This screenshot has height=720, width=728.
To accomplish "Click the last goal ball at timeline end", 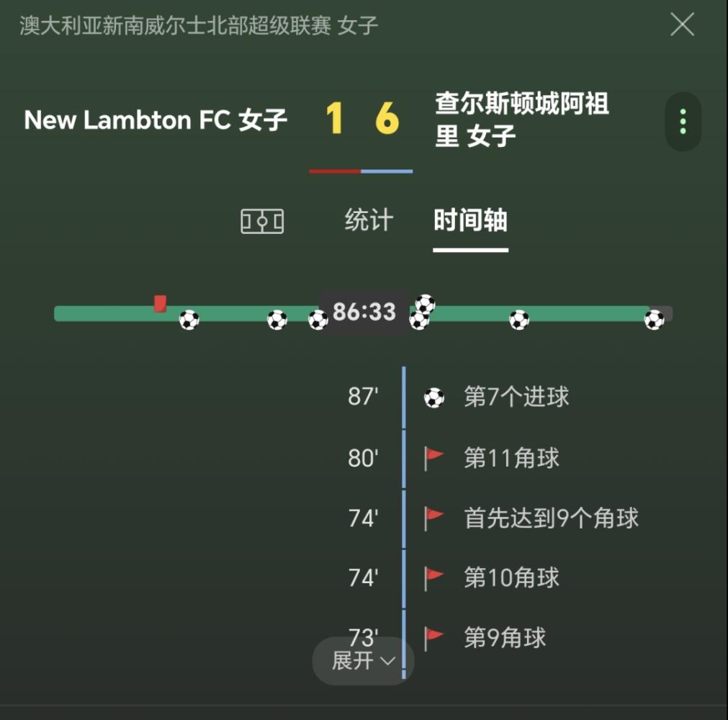I will coord(654,319).
